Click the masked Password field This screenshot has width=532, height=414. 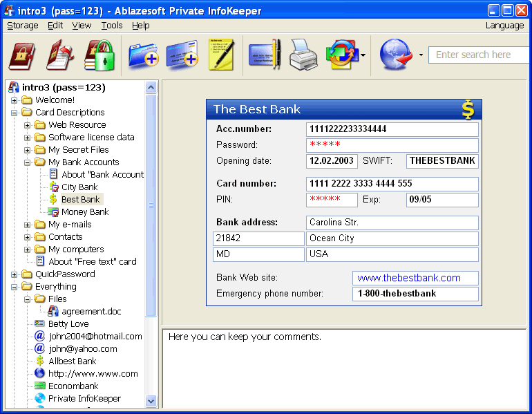(x=392, y=145)
